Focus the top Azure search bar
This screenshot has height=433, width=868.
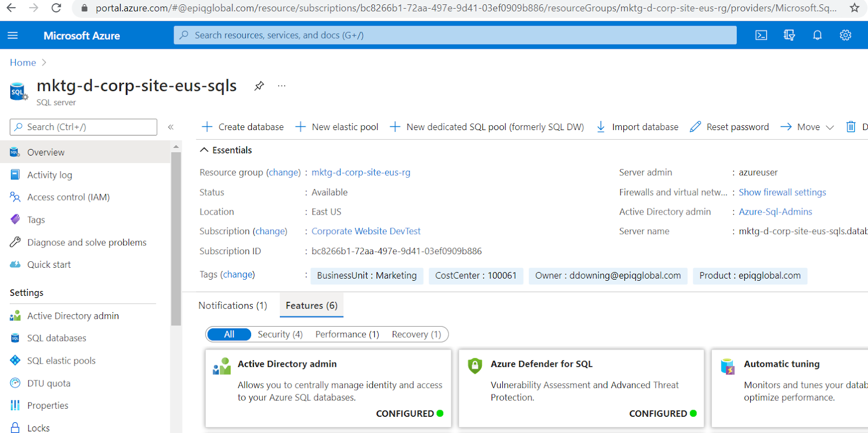[455, 35]
